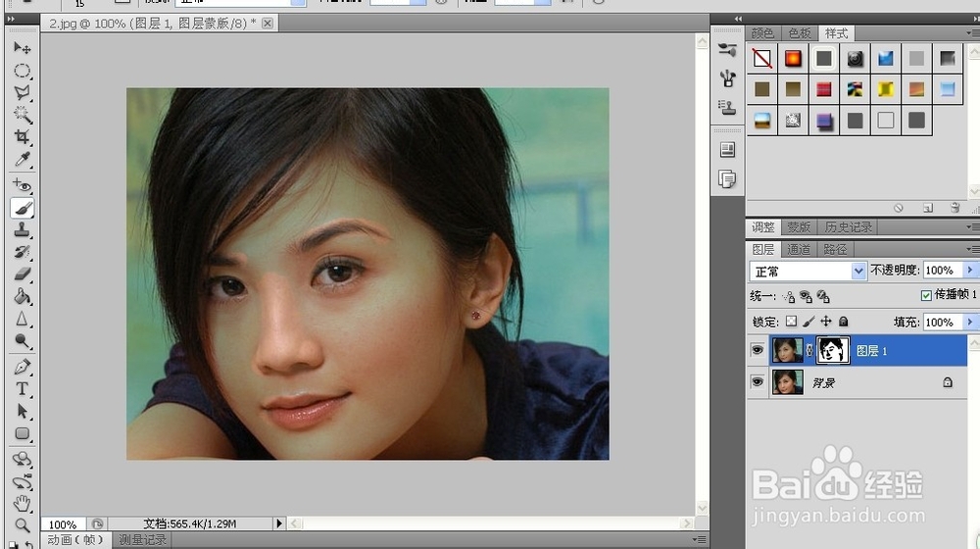Open the 调整 panel options menu
Image resolution: width=980 pixels, height=549 pixels.
973,227
